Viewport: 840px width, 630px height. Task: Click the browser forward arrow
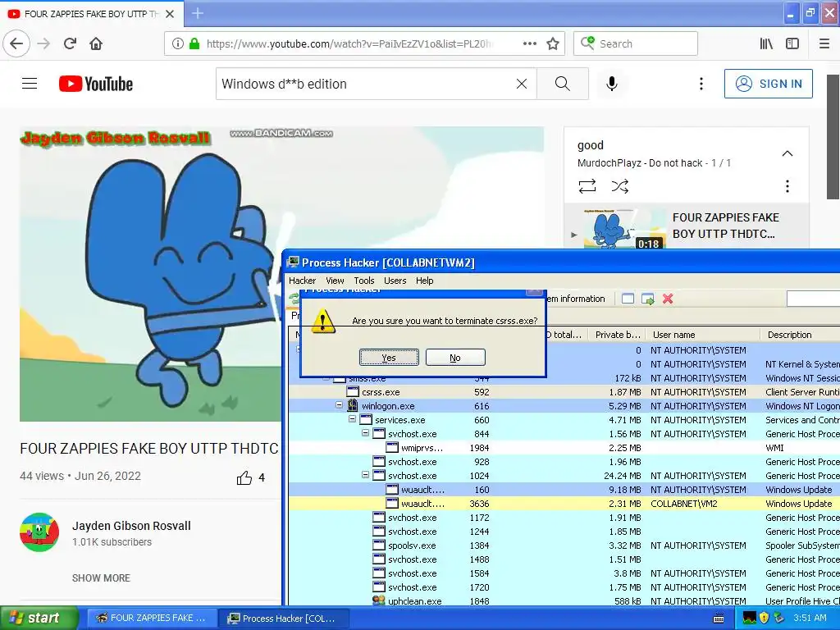(x=44, y=43)
